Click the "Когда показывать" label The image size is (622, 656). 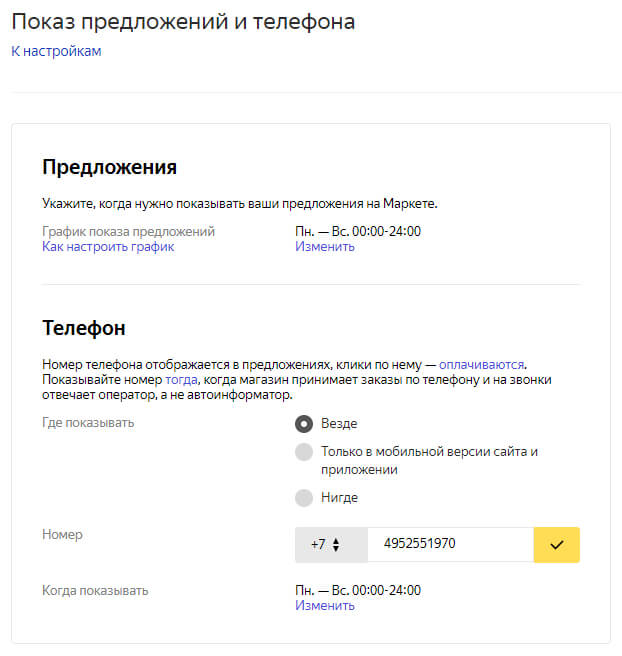coord(95,590)
